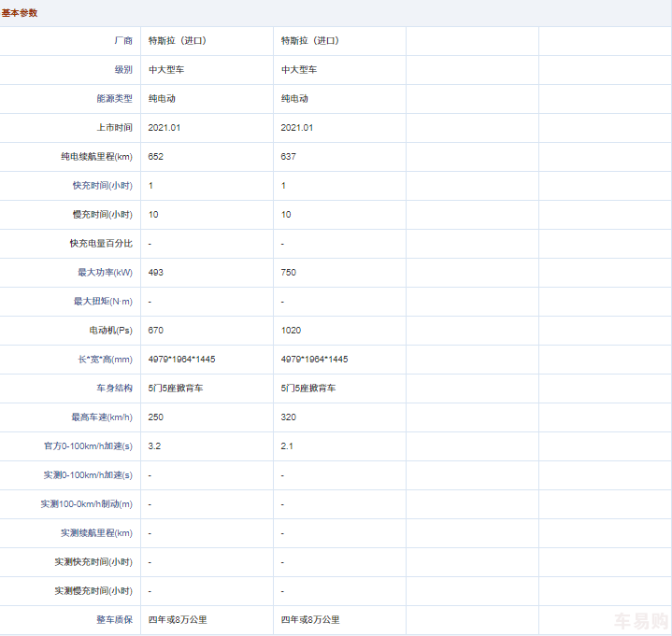Click the 最大功率(kW) row label

(105, 273)
